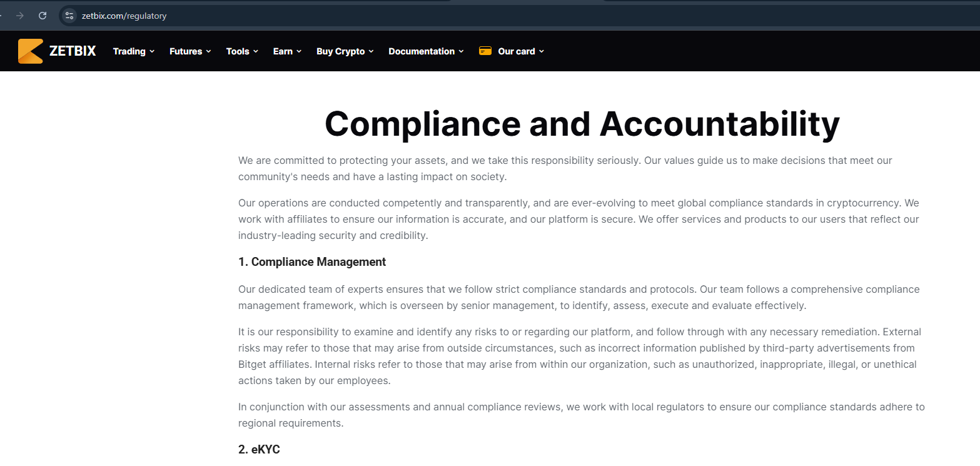Click the "1. Compliance Management" heading
The width and height of the screenshot is (980, 466).
(312, 262)
